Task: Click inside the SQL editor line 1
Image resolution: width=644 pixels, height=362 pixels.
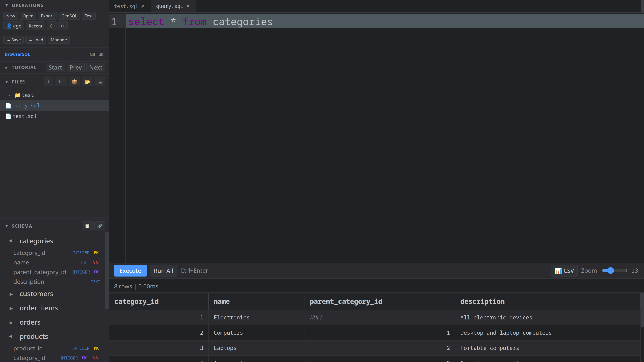Action: pos(385,21)
